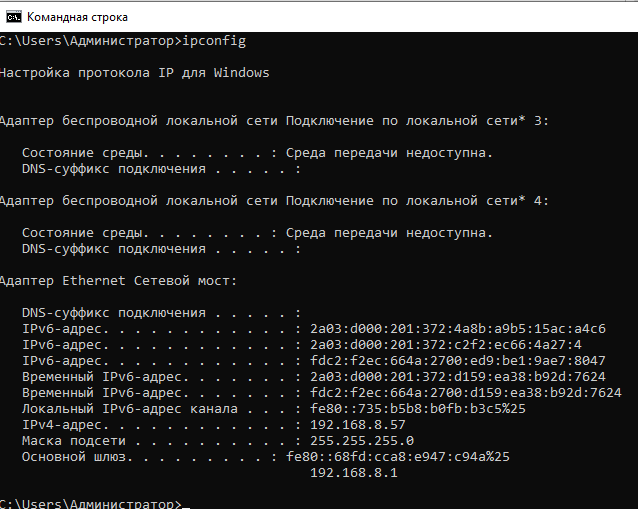Click the IPv6 gateway fe80::68fd:cca8:e947:c94a%25
This screenshot has height=509, width=638.
pos(396,457)
